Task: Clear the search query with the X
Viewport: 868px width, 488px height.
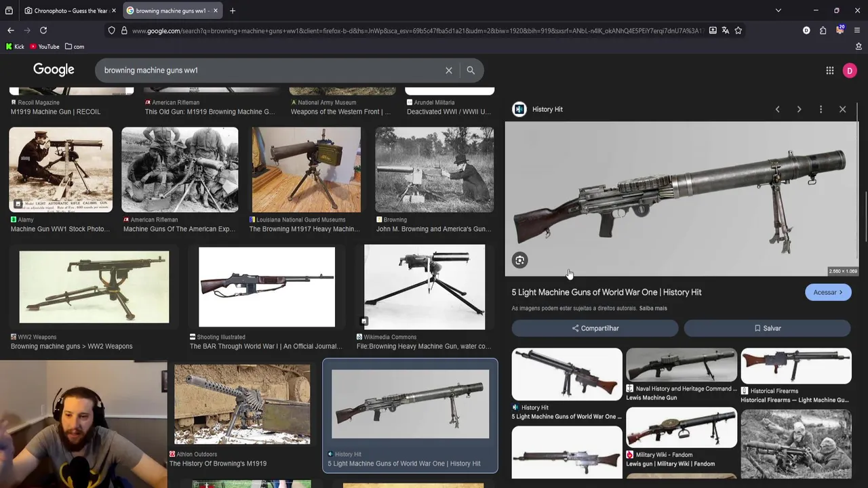Action: coord(448,70)
